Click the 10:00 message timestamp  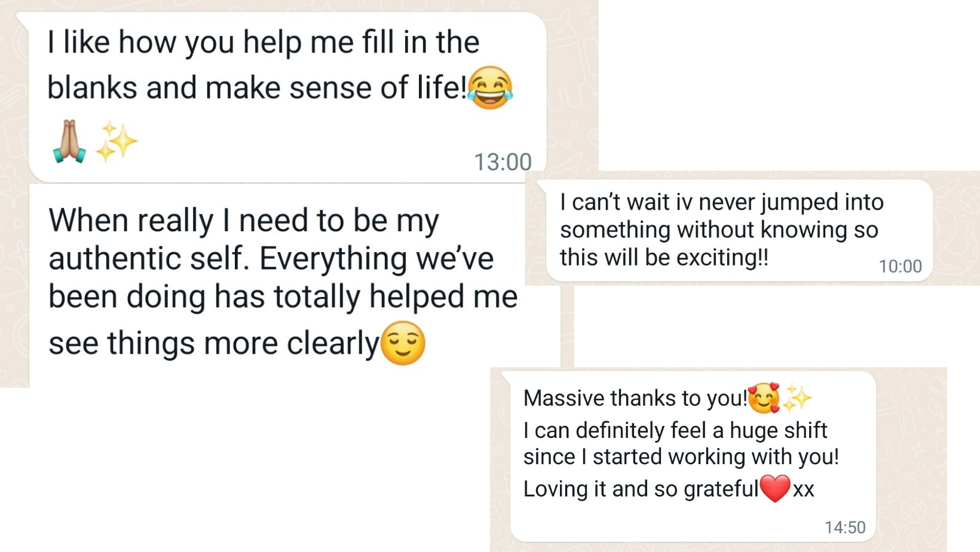[x=900, y=266]
